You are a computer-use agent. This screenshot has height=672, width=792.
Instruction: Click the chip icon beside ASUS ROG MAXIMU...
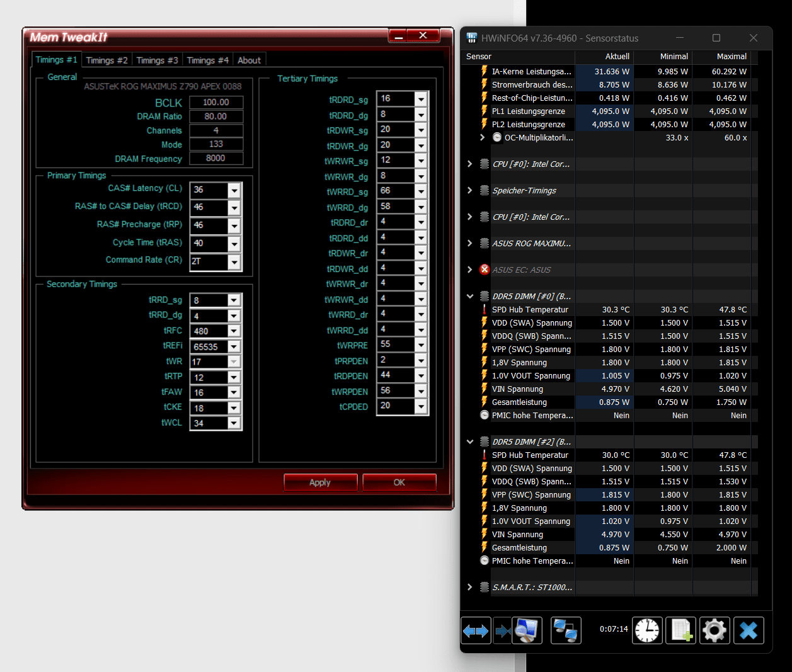[x=485, y=243]
